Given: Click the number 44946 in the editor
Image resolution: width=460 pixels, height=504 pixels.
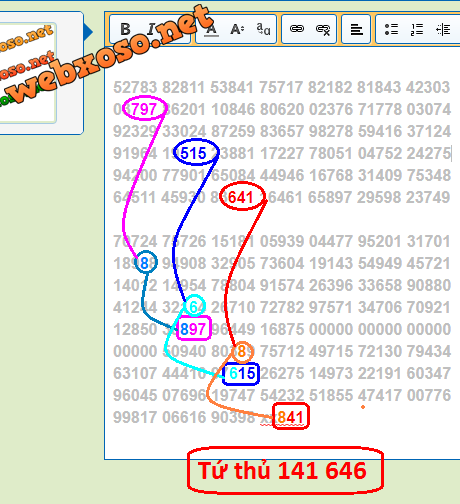Looking at the screenshot, I should click(x=282, y=175).
